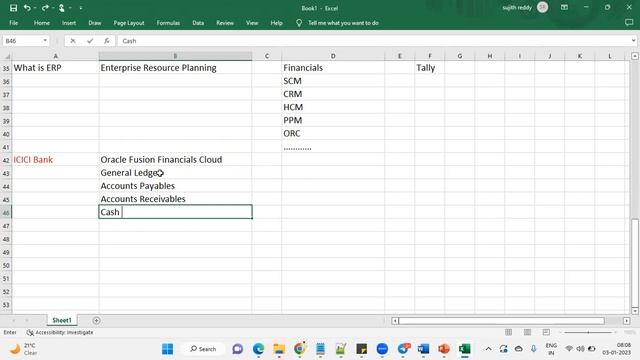Open the Insert Function fx dialog
Screen dimensions: 640x360
click(x=107, y=41)
